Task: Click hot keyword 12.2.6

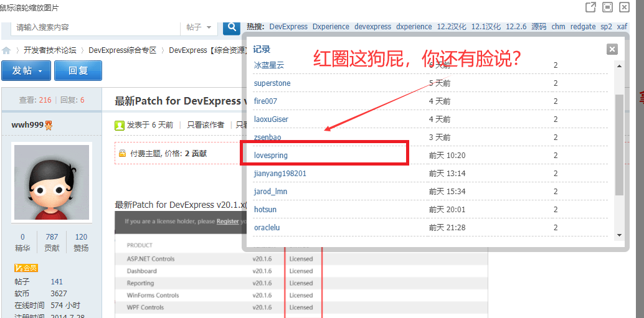Action: tap(516, 27)
